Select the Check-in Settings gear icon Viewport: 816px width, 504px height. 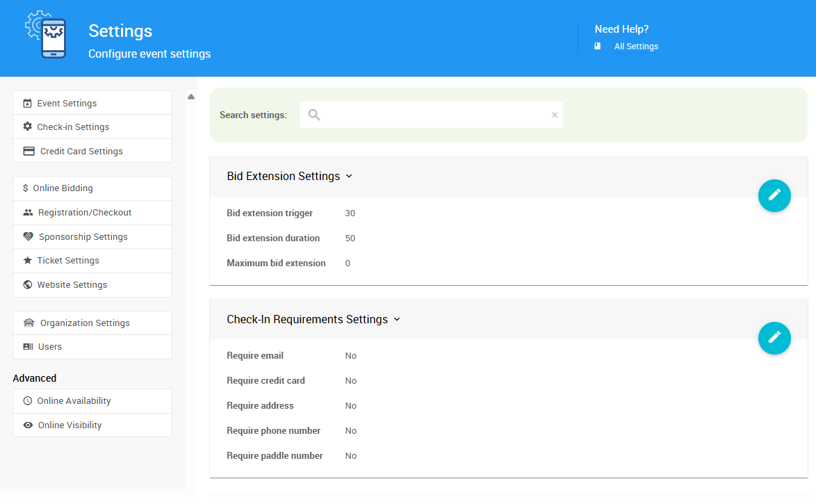click(26, 127)
